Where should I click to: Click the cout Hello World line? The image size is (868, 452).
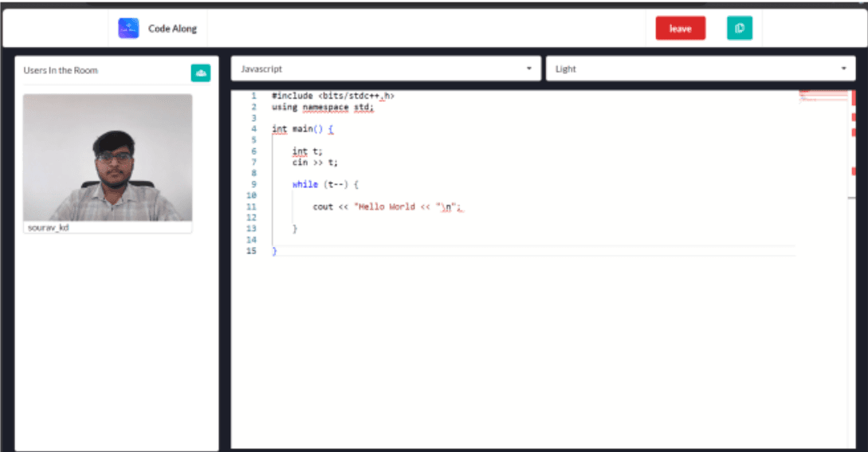(x=387, y=206)
